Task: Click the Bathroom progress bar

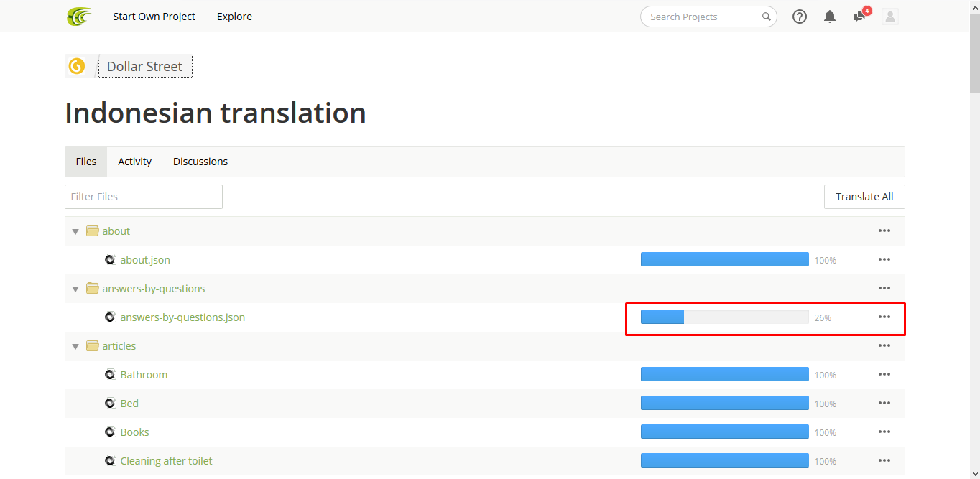Action: pos(725,374)
